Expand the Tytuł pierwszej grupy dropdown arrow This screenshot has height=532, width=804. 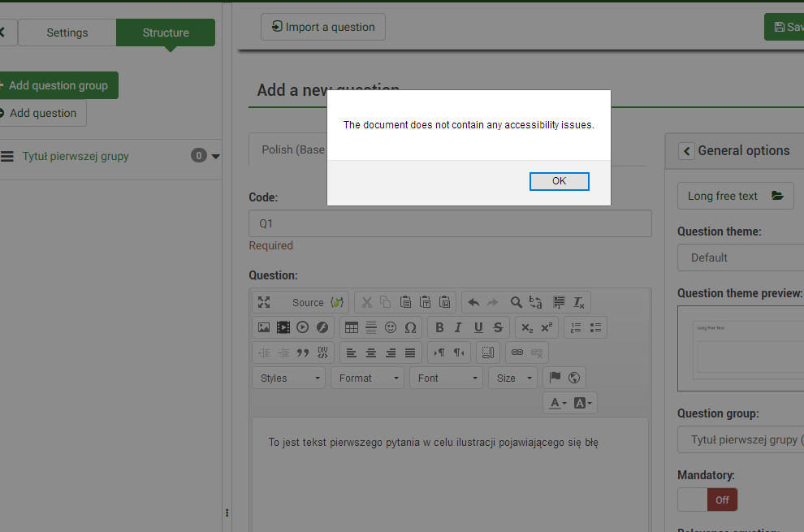coord(216,156)
